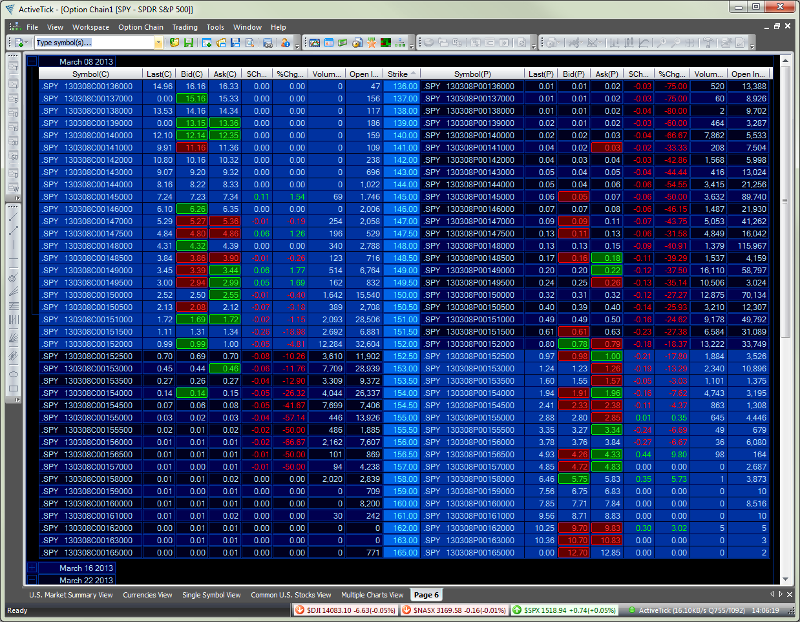Switch to Common U.S. Stocks View tab
The width and height of the screenshot is (800, 622).
[x=291, y=594]
